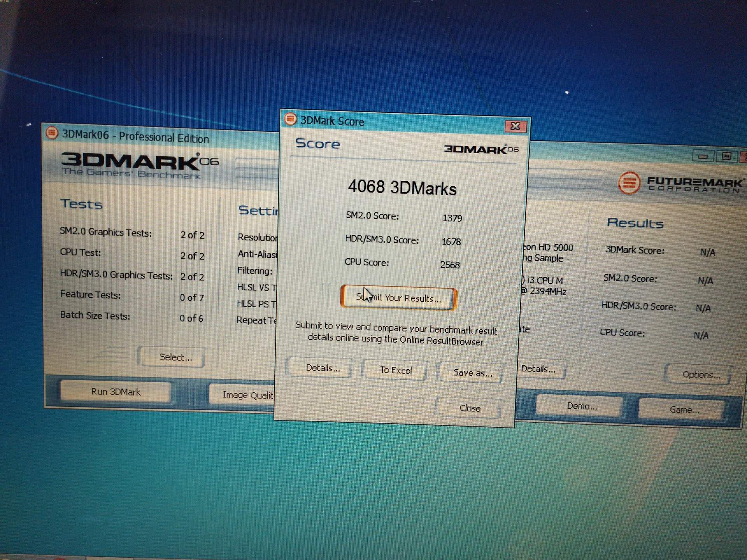
Task: Click HDR/SM3.0 Score value 1678
Action: pos(451,241)
